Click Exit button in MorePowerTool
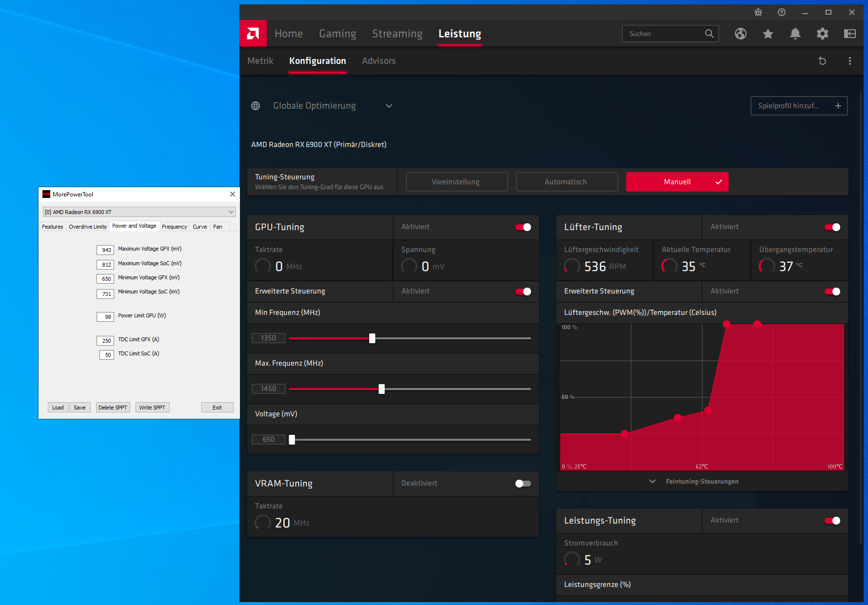 [x=217, y=408]
